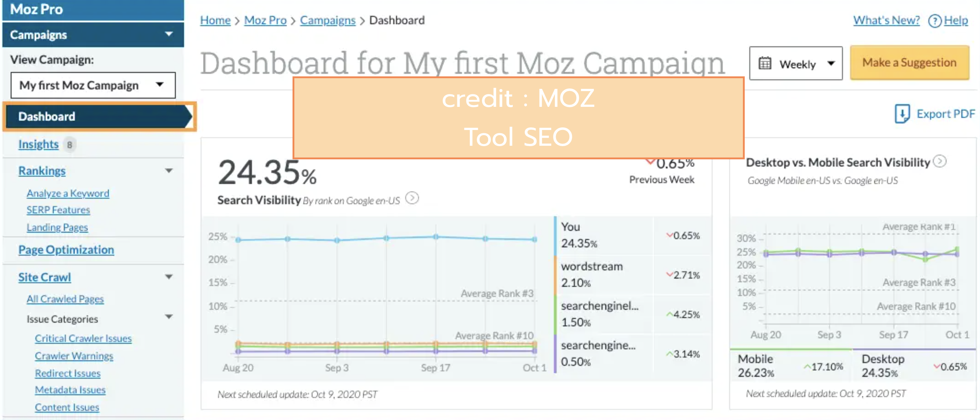Collapse the Site Crawl section

click(x=169, y=276)
